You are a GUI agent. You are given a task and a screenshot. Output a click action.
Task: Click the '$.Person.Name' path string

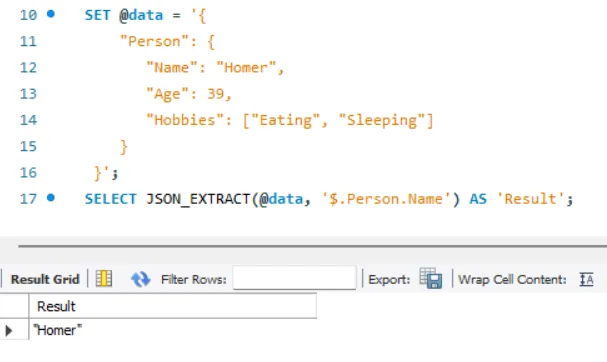point(386,199)
